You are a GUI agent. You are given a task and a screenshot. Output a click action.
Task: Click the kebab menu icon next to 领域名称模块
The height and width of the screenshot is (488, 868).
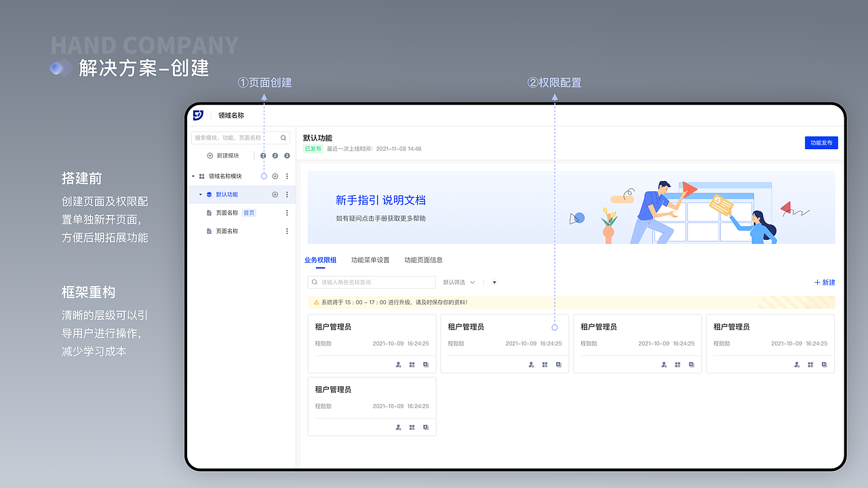pyautogui.click(x=287, y=176)
